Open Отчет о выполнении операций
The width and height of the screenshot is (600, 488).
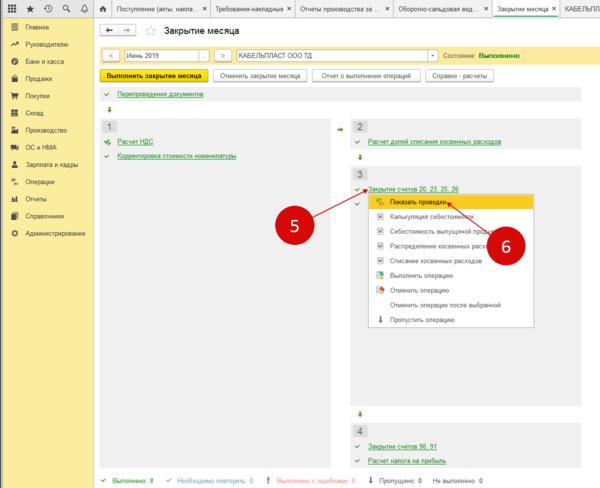[x=366, y=76]
